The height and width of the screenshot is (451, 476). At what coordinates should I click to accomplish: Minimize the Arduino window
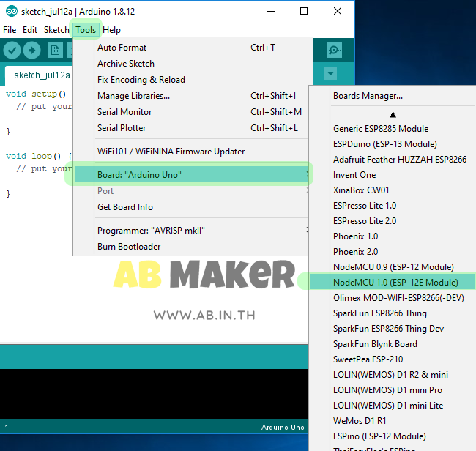pyautogui.click(x=271, y=11)
